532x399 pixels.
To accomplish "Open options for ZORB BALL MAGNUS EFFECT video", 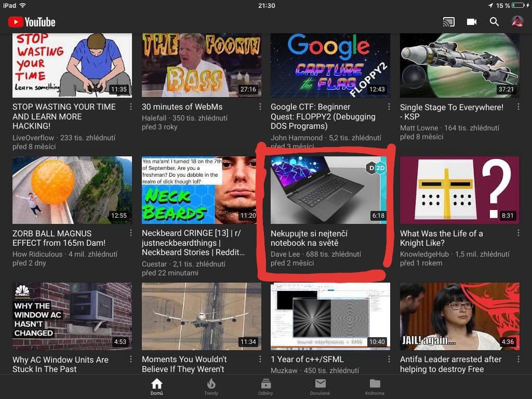I will point(130,233).
